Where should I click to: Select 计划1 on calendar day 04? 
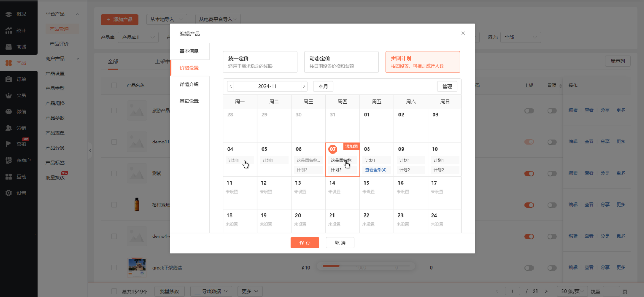point(240,160)
